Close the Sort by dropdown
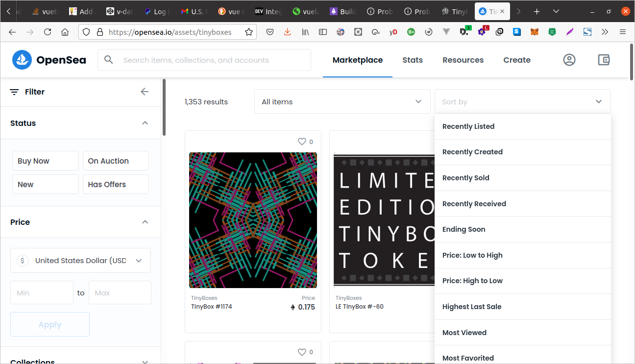635x364 pixels. (x=522, y=101)
